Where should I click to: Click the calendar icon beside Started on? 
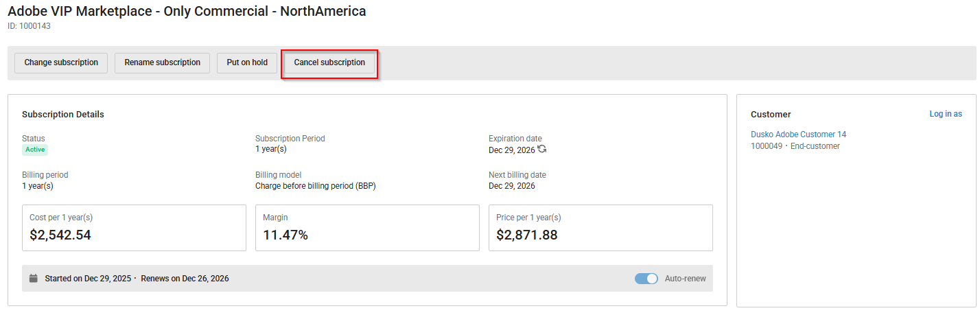click(34, 279)
